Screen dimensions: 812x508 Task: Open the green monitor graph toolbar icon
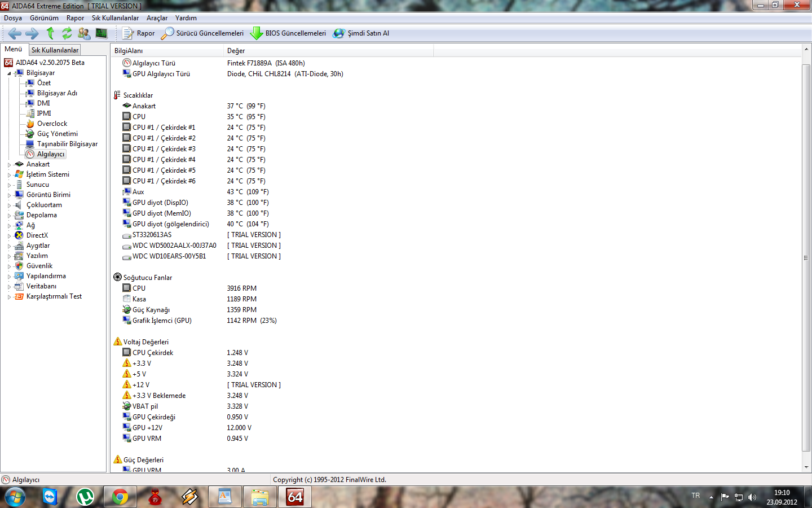tap(101, 33)
